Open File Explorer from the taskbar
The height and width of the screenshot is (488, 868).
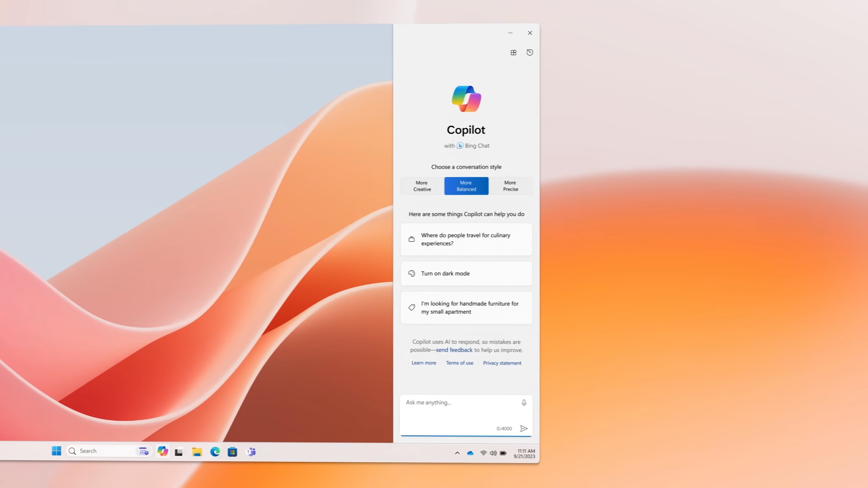coord(197,451)
